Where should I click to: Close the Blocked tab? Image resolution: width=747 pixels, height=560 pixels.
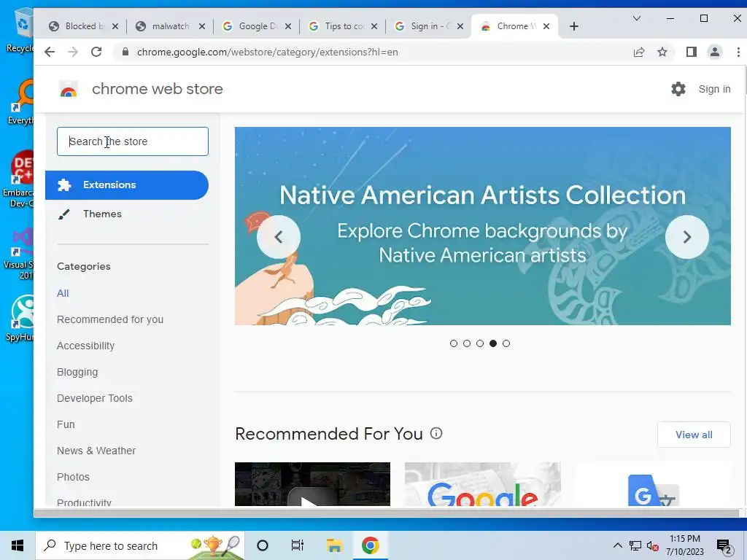click(x=115, y=26)
